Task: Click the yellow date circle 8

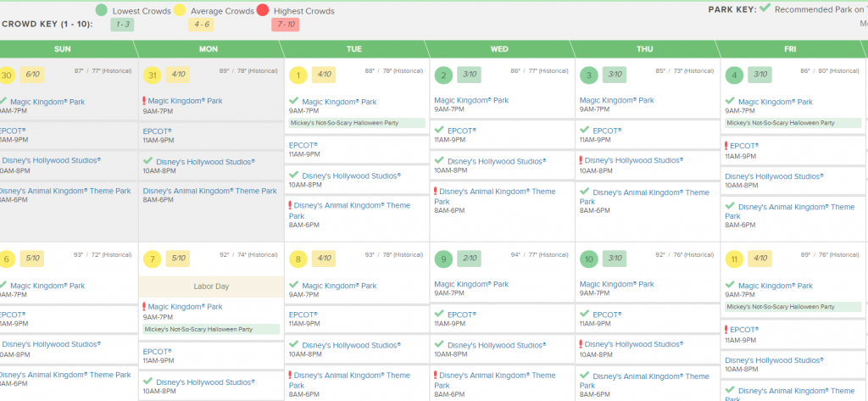Action: (298, 259)
